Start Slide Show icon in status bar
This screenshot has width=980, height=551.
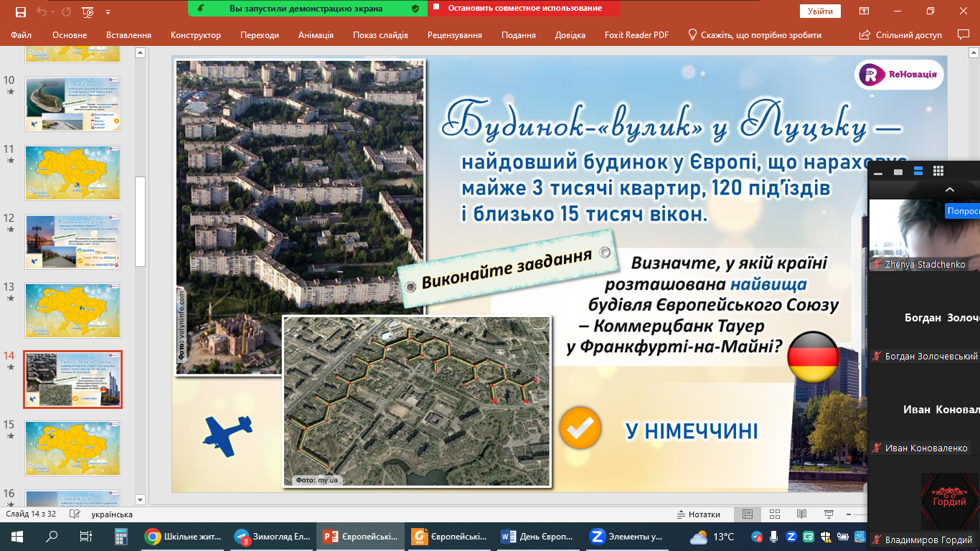(829, 514)
